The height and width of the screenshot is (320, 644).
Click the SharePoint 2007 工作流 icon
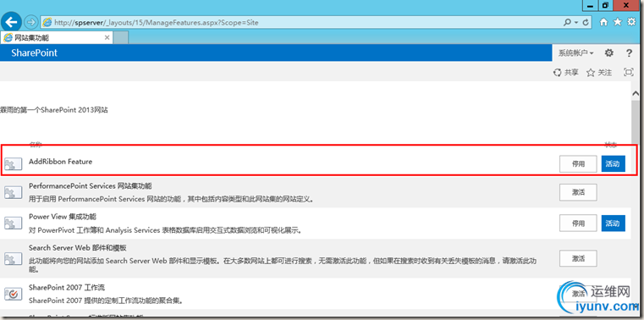[14, 294]
